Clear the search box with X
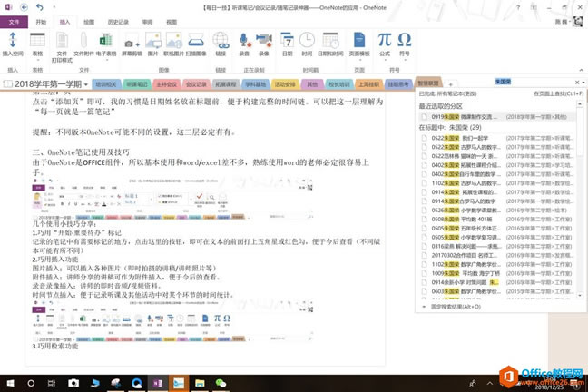The width and height of the screenshot is (588, 392). tap(577, 83)
